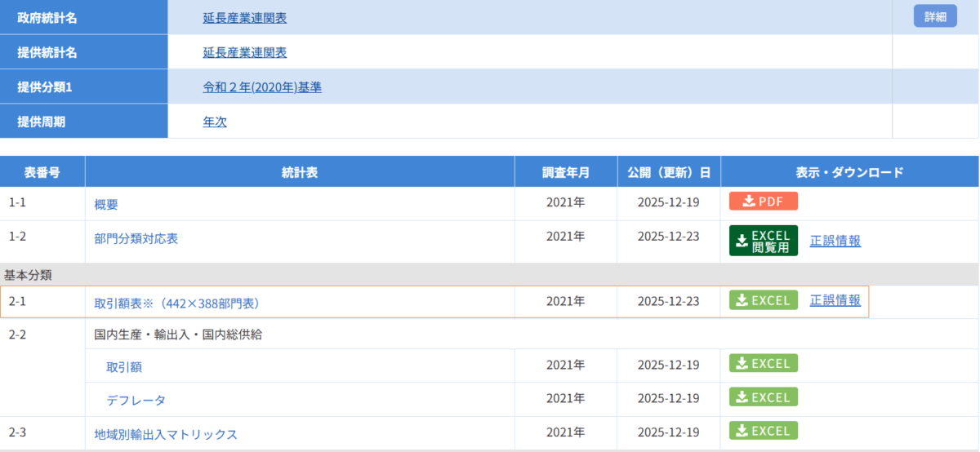Open the 部門分類対応表 link
This screenshot has width=980, height=452.
click(x=136, y=239)
